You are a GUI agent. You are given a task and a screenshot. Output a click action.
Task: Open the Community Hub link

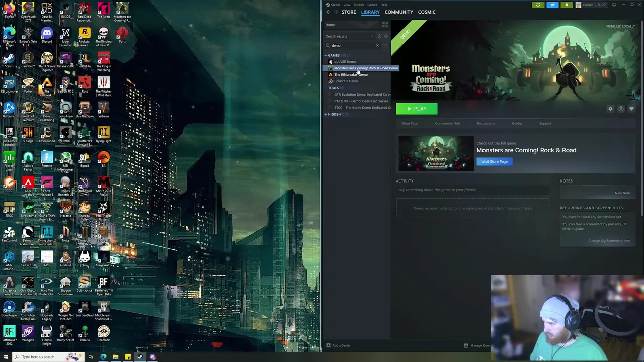tap(447, 123)
